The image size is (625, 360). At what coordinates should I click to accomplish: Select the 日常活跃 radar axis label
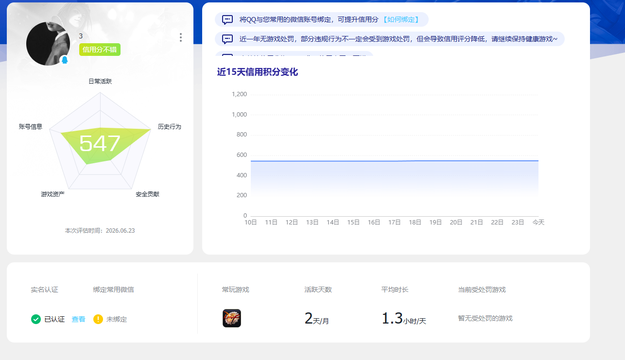(100, 81)
